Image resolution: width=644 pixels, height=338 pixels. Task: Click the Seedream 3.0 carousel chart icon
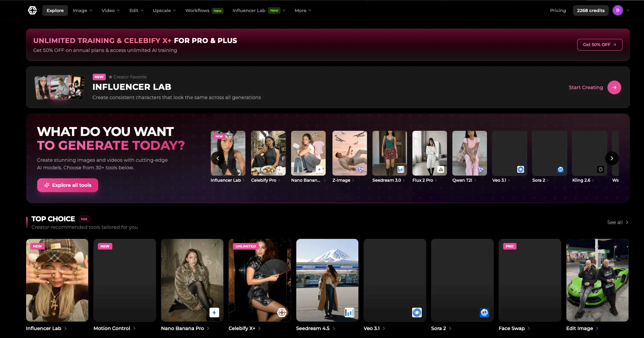point(401,169)
